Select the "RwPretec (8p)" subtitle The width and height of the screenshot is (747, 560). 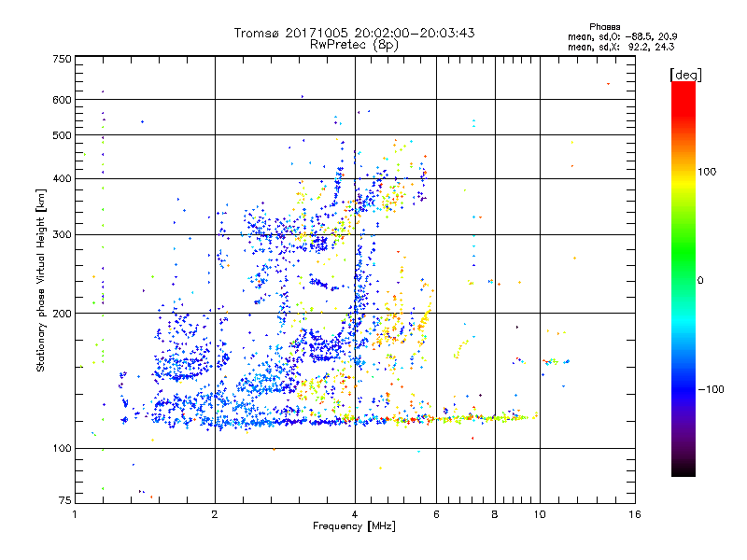354,45
